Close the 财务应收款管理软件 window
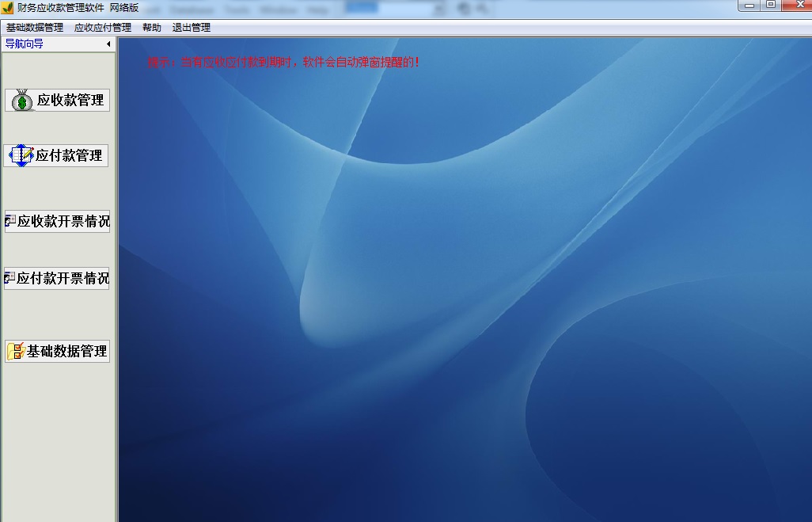Viewport: 812px width, 522px height. point(795,5)
